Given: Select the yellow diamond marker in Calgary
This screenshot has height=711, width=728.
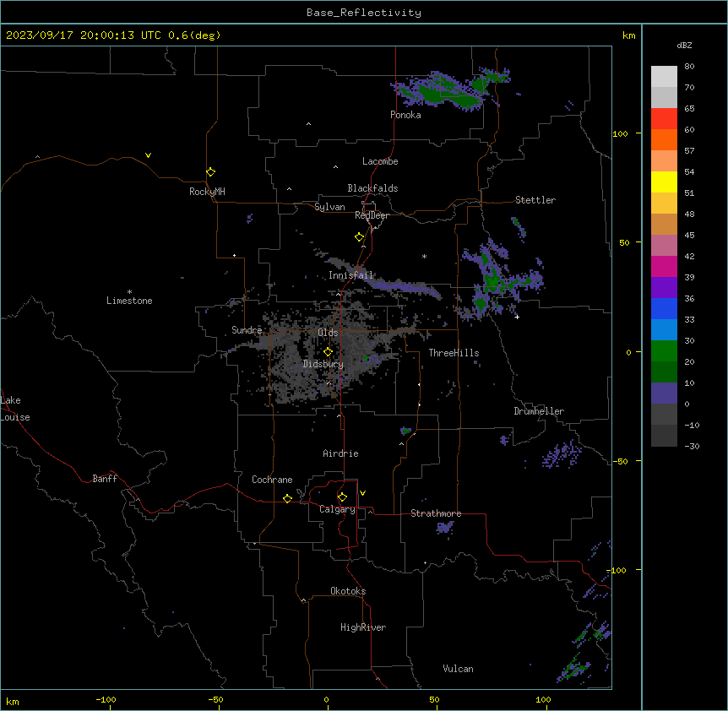Looking at the screenshot, I should [342, 497].
